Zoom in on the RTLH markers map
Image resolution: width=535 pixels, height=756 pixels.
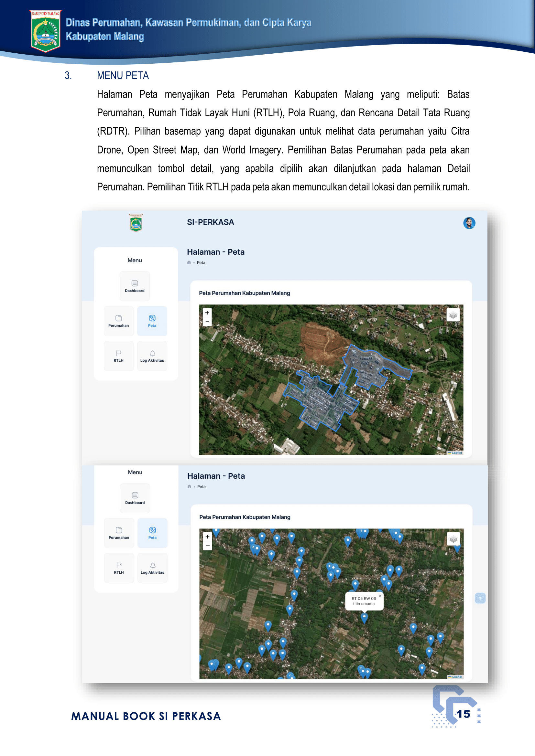[207, 537]
